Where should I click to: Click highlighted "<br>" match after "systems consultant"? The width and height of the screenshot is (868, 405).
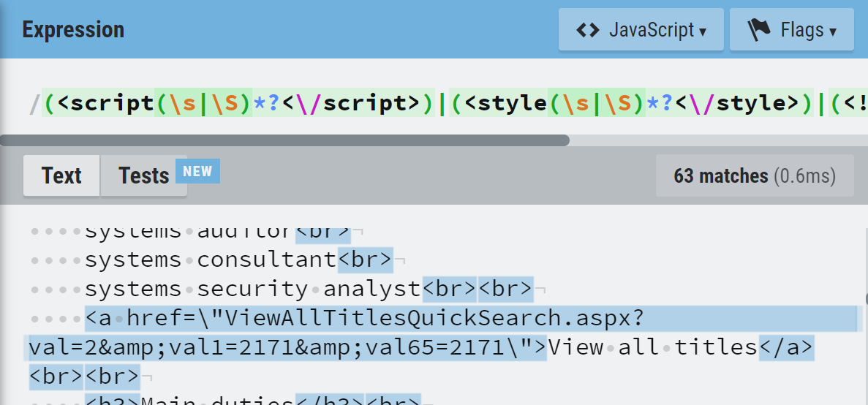[x=366, y=260]
